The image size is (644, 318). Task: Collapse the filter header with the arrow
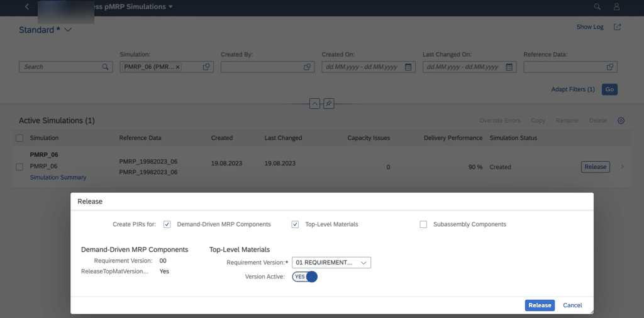314,104
